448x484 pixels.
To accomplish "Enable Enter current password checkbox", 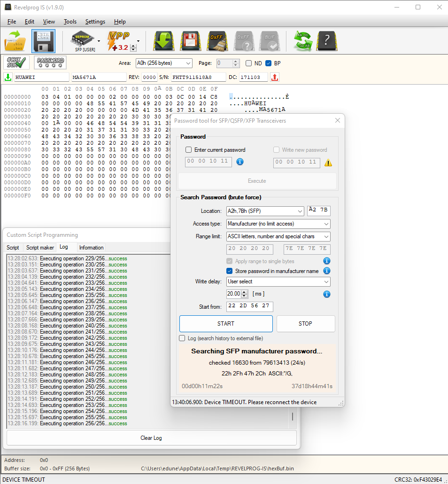I will (x=188, y=150).
